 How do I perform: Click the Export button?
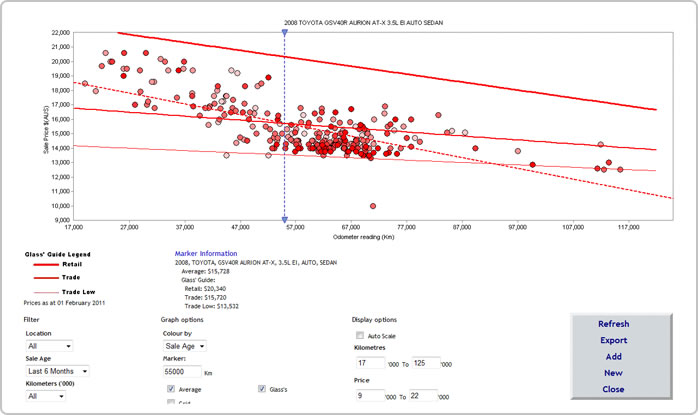pos(613,340)
